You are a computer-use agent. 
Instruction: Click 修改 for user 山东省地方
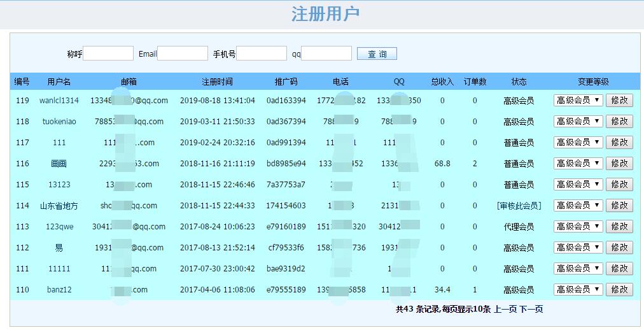(x=619, y=205)
